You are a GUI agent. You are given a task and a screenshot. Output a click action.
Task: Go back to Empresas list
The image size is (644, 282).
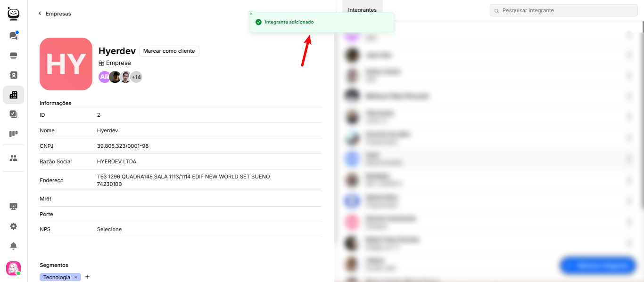coord(55,14)
